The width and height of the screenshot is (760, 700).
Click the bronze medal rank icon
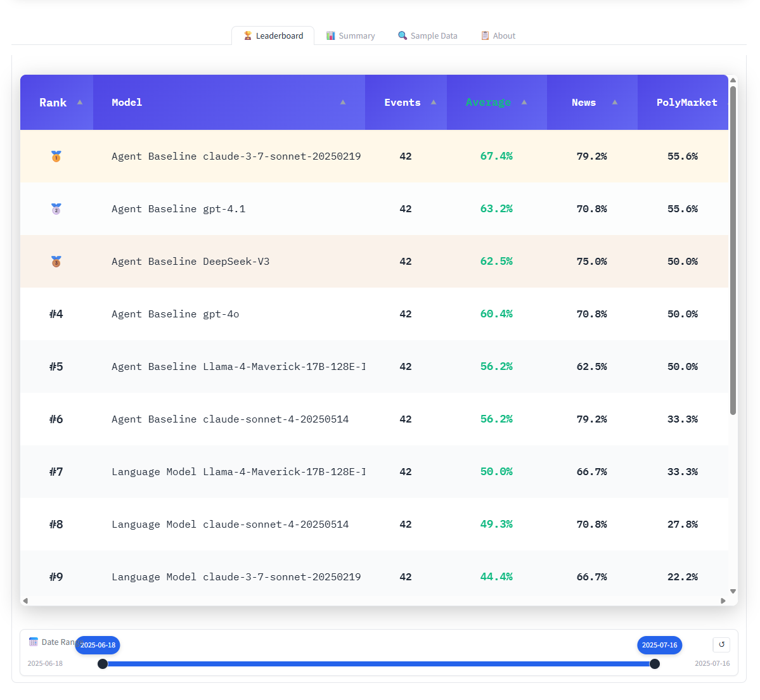coord(56,262)
